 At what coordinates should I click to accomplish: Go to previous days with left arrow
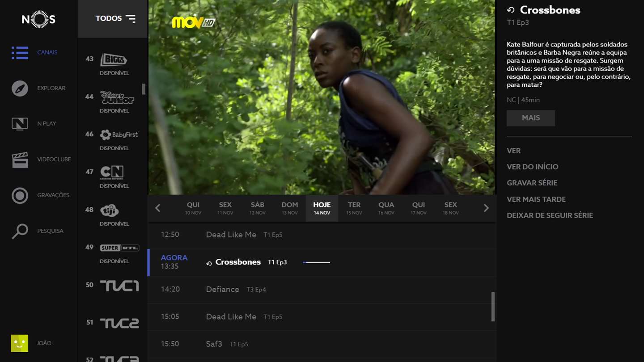point(158,208)
